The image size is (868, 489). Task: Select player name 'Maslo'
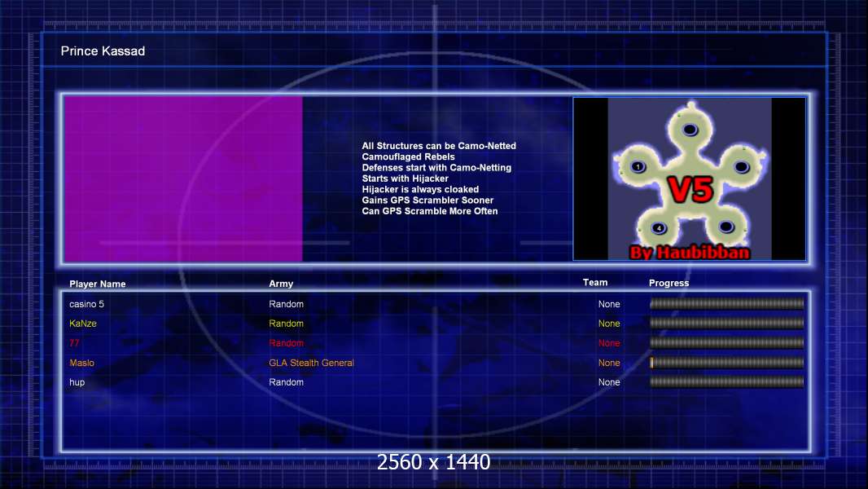pos(82,363)
